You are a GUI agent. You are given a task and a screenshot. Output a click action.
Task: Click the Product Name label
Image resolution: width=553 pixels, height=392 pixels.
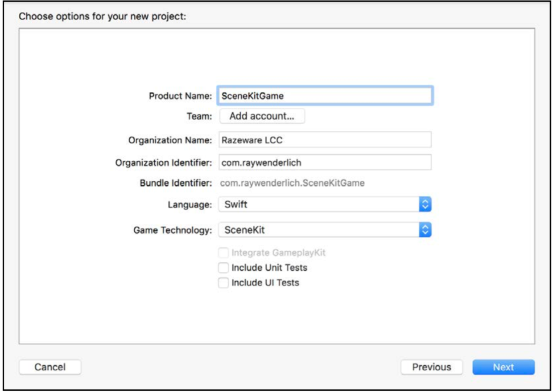click(x=180, y=96)
